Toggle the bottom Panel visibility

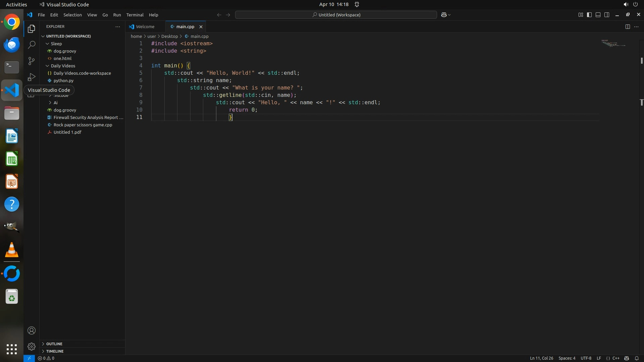[598, 15]
